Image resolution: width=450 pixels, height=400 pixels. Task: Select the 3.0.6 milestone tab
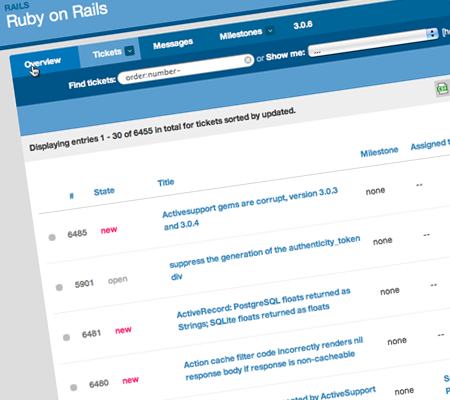coord(303,25)
